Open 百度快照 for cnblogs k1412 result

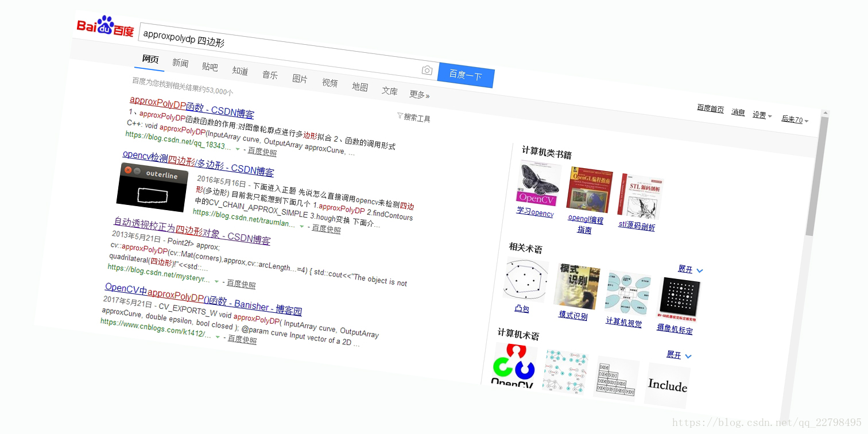242,339
